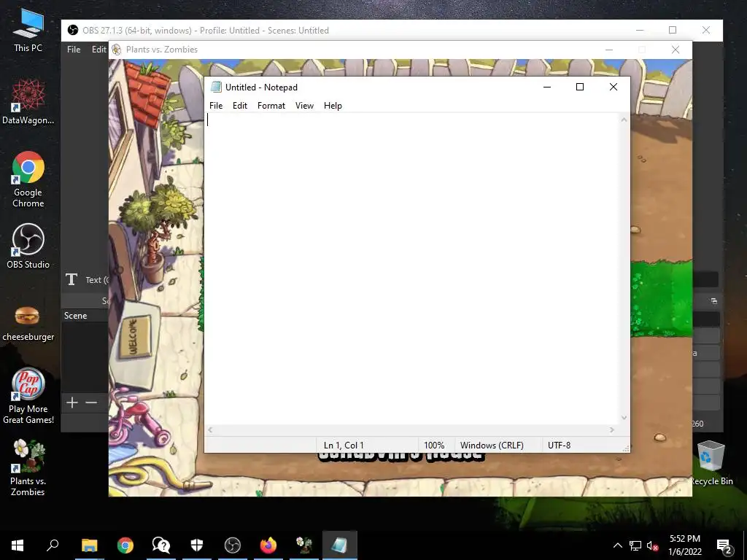Open network status tray icon

click(x=635, y=545)
